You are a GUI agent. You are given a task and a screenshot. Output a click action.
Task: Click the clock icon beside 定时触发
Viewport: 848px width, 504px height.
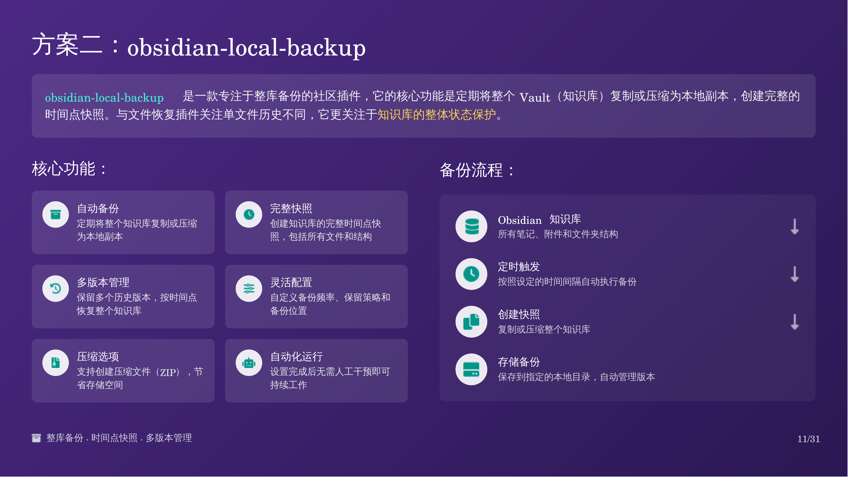tap(471, 274)
